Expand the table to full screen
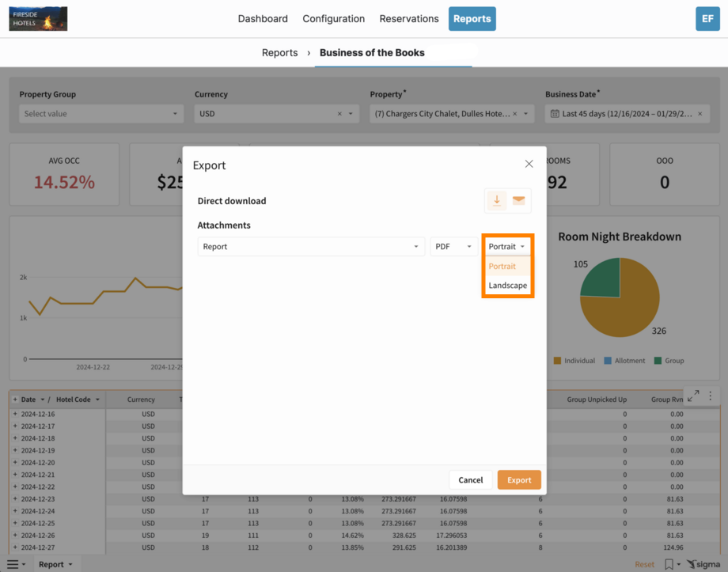728x572 pixels. (x=693, y=396)
